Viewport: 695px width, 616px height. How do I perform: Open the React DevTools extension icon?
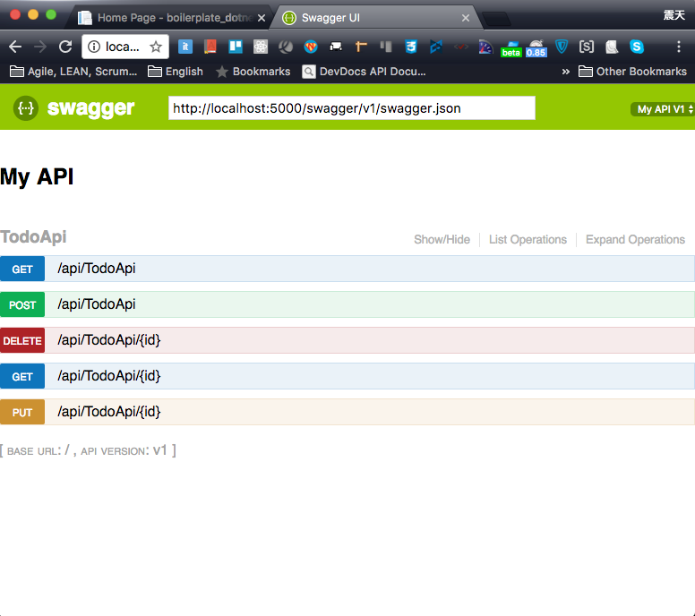[x=261, y=47]
